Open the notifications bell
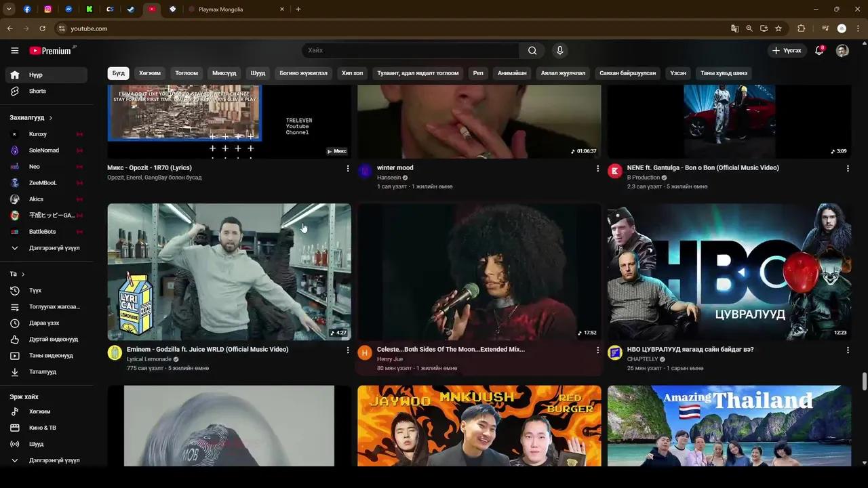 point(819,51)
